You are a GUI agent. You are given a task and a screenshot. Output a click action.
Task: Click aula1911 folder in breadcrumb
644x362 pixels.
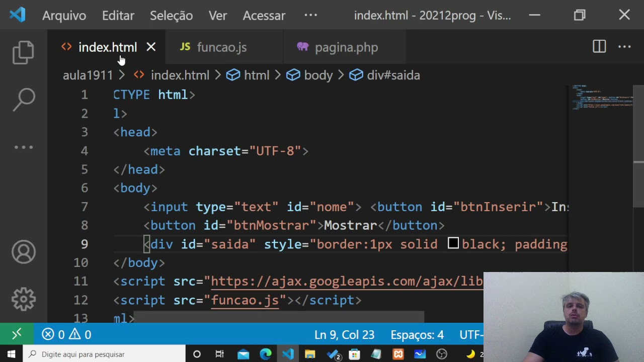tap(88, 75)
